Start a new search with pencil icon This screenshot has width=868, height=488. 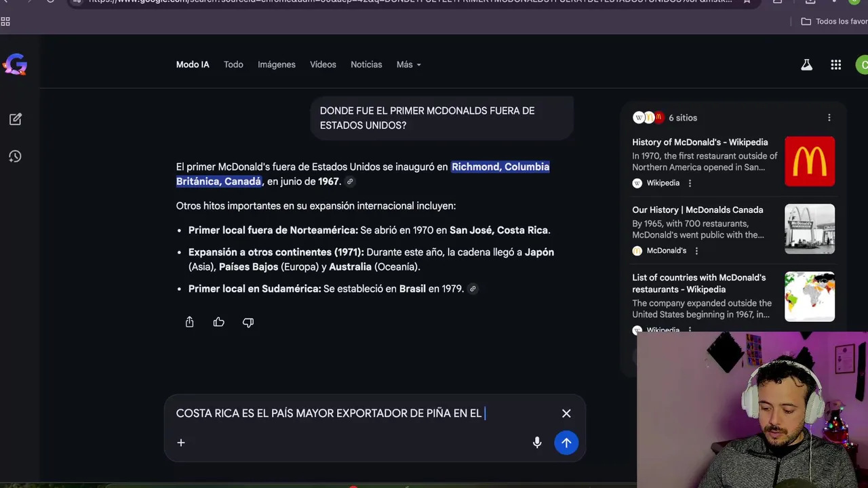(x=16, y=119)
